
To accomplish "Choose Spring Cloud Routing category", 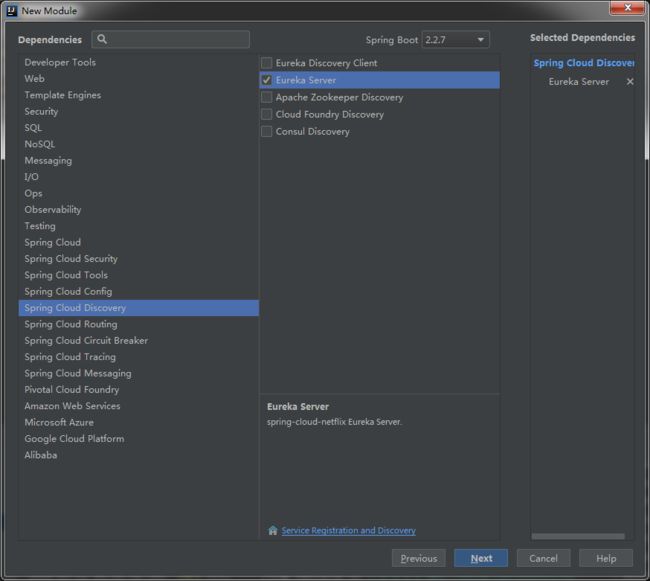I will pos(139,324).
